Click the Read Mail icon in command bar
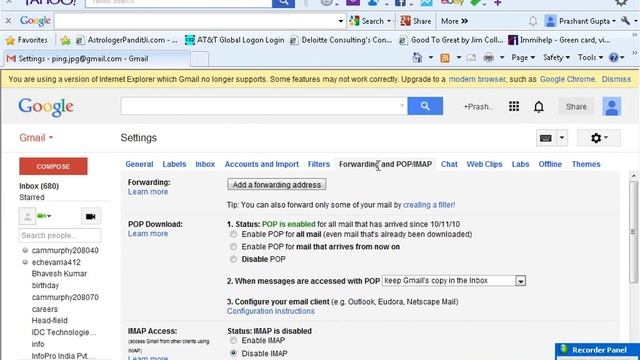Image resolution: width=640 pixels, height=360 pixels. 471,58
